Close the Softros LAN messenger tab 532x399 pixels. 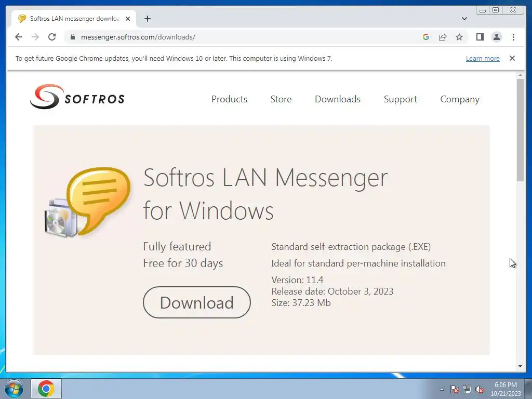click(x=128, y=19)
